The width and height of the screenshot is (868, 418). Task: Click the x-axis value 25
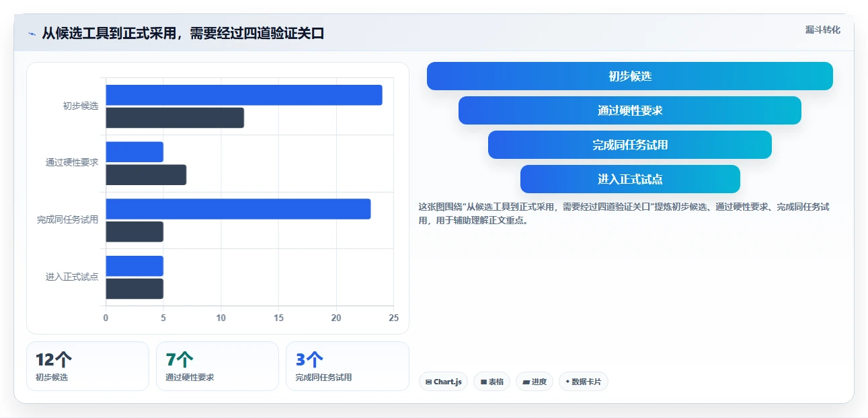(x=394, y=318)
